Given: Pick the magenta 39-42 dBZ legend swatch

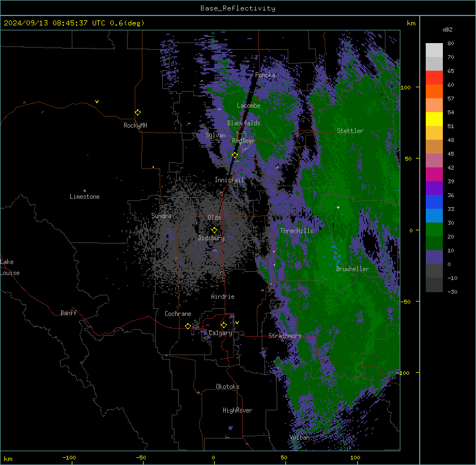Looking at the screenshot, I should coord(434,174).
